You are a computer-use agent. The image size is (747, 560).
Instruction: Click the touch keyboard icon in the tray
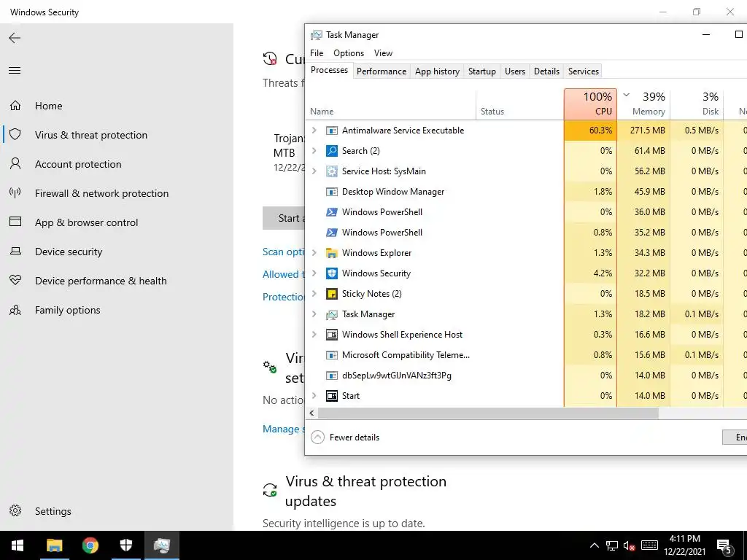pos(649,545)
